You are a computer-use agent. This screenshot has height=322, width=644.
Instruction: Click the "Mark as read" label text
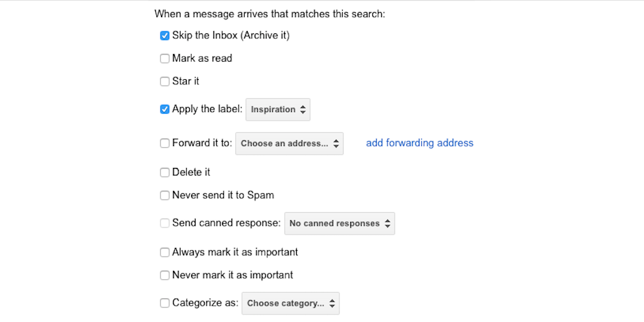click(202, 58)
